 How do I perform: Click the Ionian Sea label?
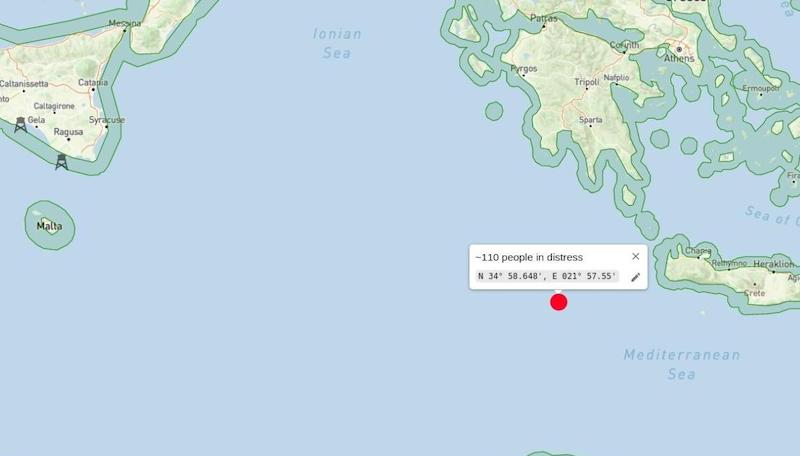click(337, 43)
